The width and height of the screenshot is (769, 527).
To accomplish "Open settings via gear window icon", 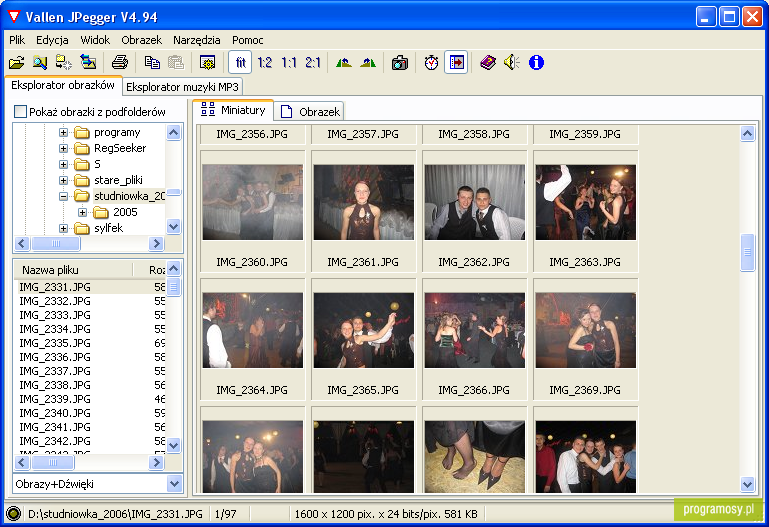I will (207, 63).
